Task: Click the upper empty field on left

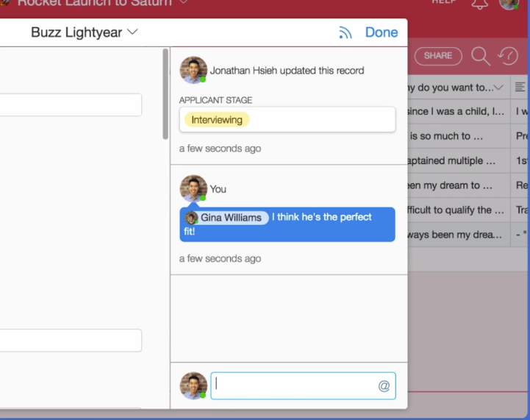Action: [x=71, y=105]
